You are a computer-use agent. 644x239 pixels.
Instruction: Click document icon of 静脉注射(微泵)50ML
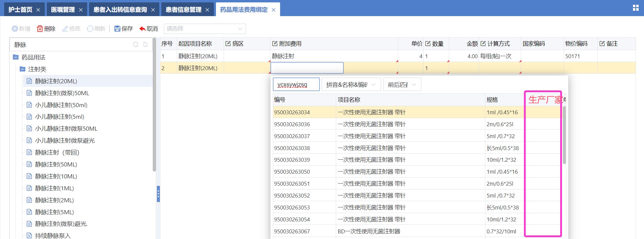(x=29, y=93)
